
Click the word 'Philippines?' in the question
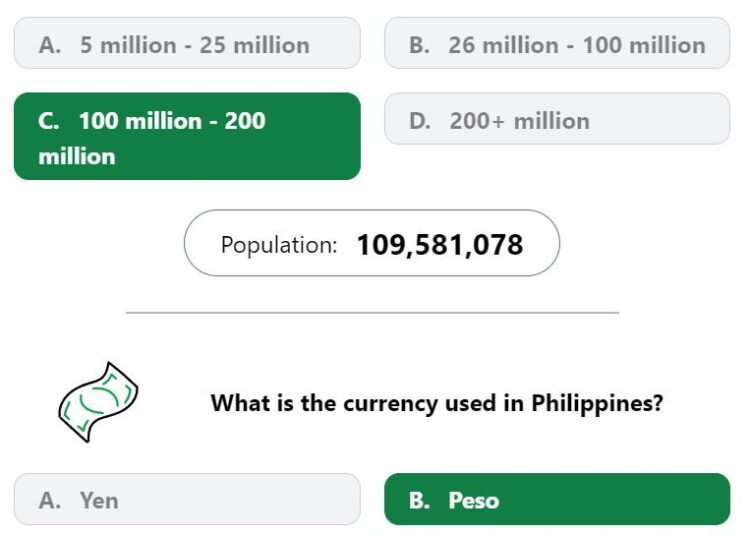pos(597,403)
